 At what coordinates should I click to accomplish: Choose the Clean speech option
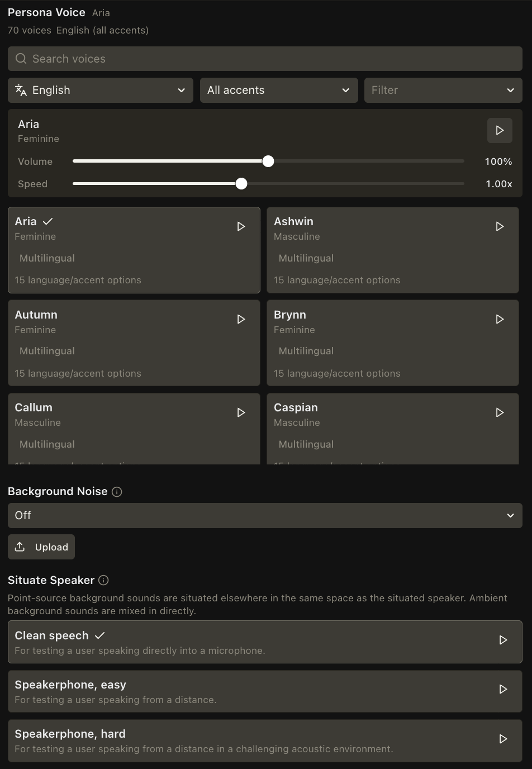(x=265, y=642)
